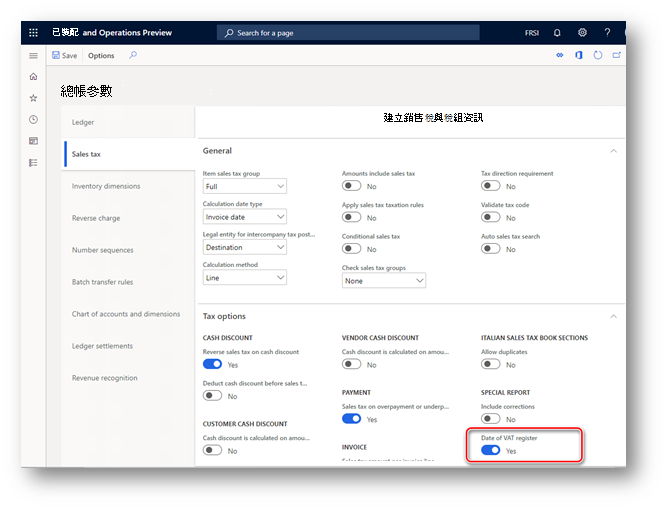Viewport: 668px width, 510px height.
Task: Open Item sales tax group dropdown
Action: [x=245, y=186]
